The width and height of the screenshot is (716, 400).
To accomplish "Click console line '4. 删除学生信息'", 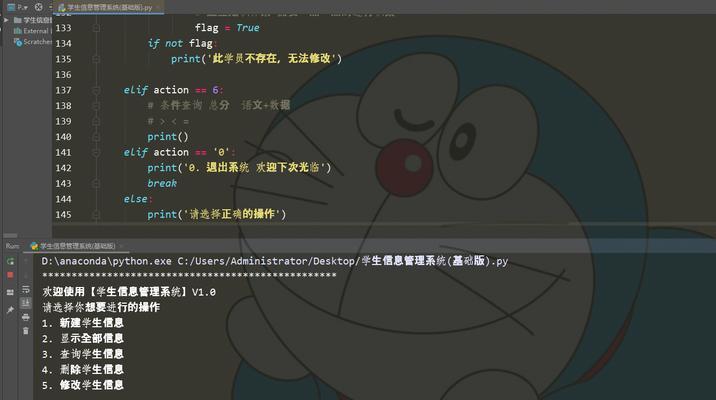I will [x=83, y=369].
